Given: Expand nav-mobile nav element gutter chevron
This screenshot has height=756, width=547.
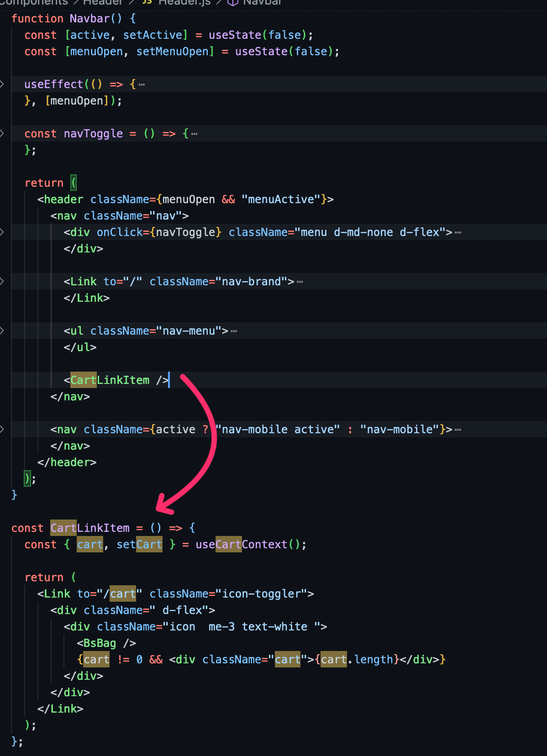Looking at the screenshot, I should pyautogui.click(x=2, y=429).
